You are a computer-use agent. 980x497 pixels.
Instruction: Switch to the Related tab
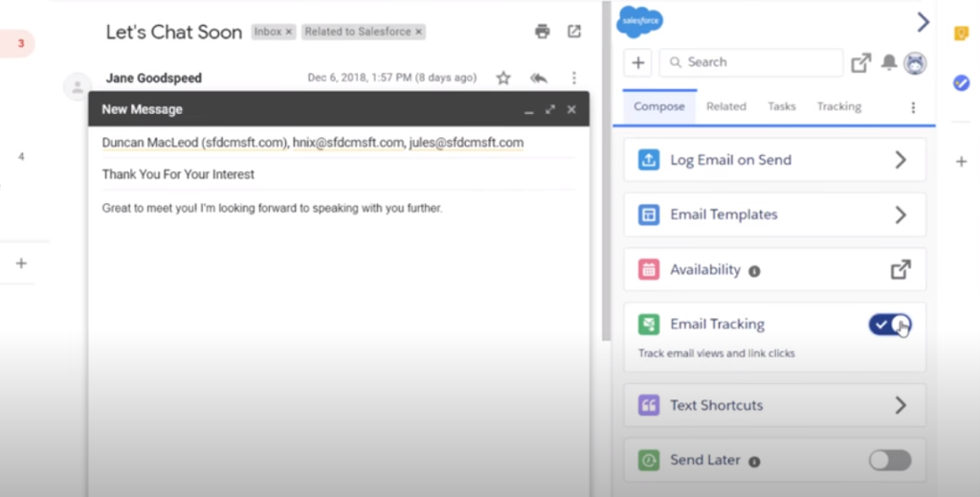[x=725, y=106]
